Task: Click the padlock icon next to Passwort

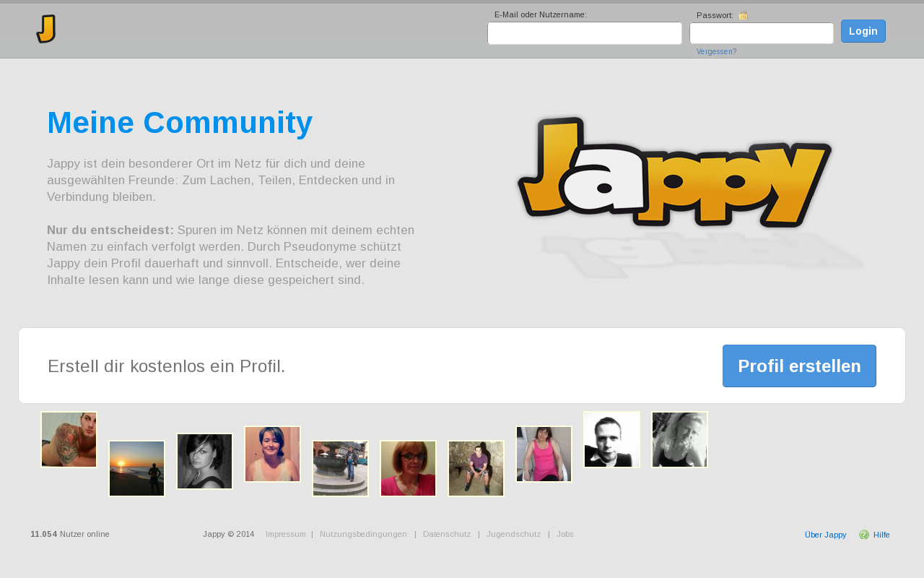Action: [x=744, y=15]
